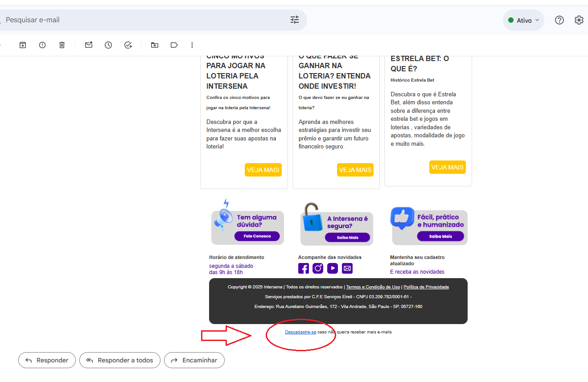Screen dimensions: 588x382
Task: Report this email as spam
Action: 42,45
